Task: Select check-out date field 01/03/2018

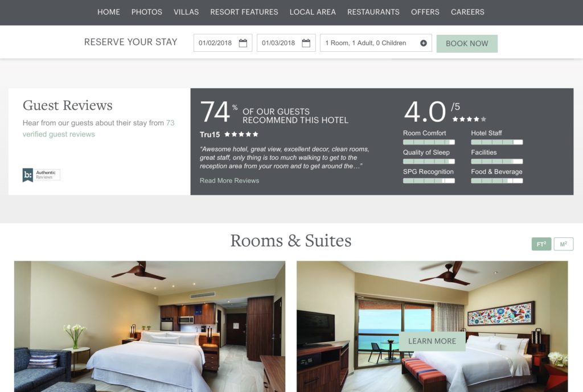Action: click(x=286, y=43)
